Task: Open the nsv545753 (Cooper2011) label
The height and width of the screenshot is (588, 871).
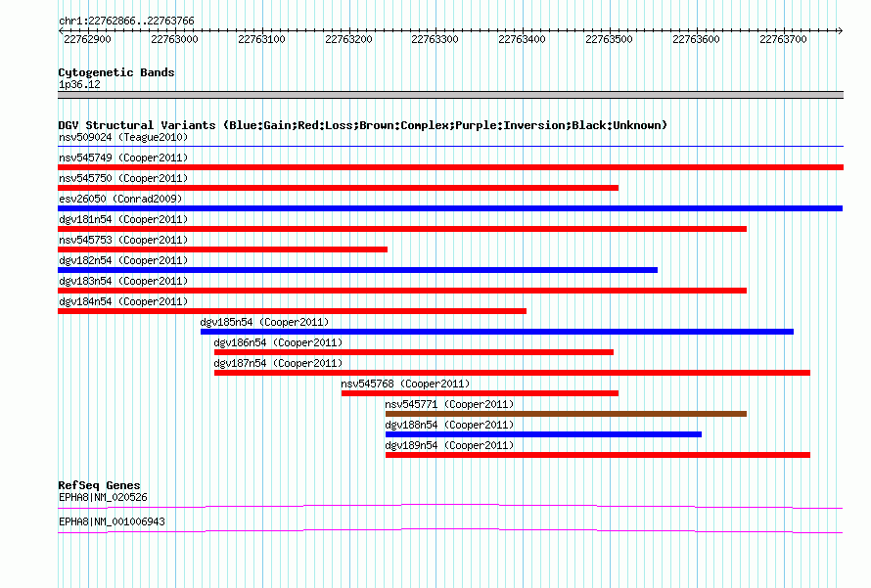Action: [x=123, y=240]
